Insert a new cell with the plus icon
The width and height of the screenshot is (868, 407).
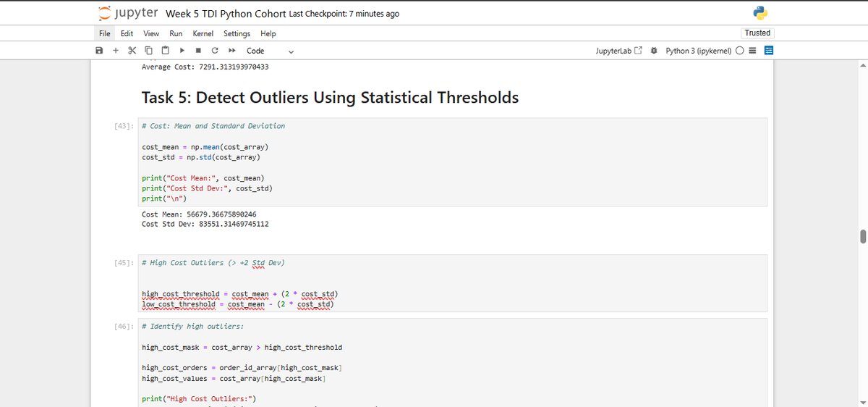click(x=115, y=51)
